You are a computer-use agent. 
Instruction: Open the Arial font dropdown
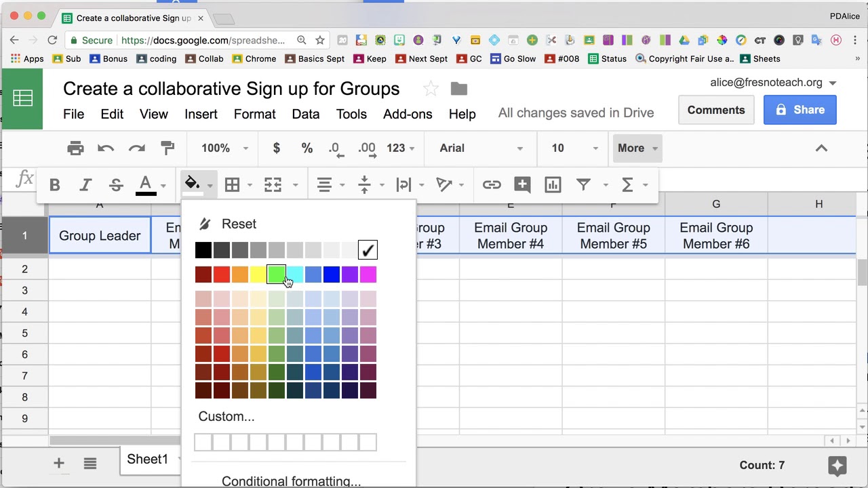click(481, 148)
